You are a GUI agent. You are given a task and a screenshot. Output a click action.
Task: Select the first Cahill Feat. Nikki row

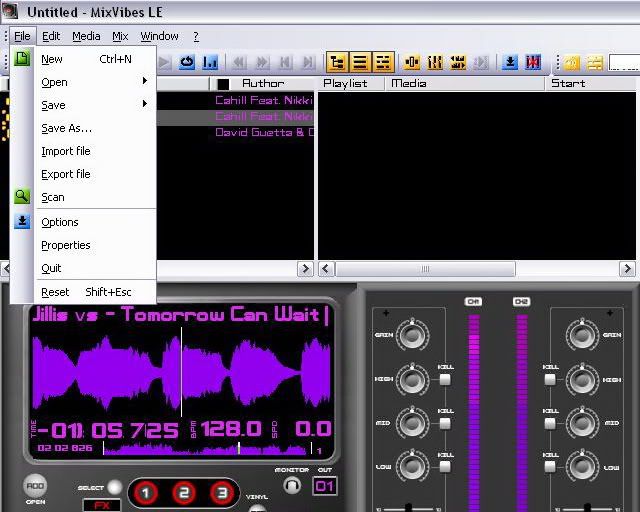[236, 100]
